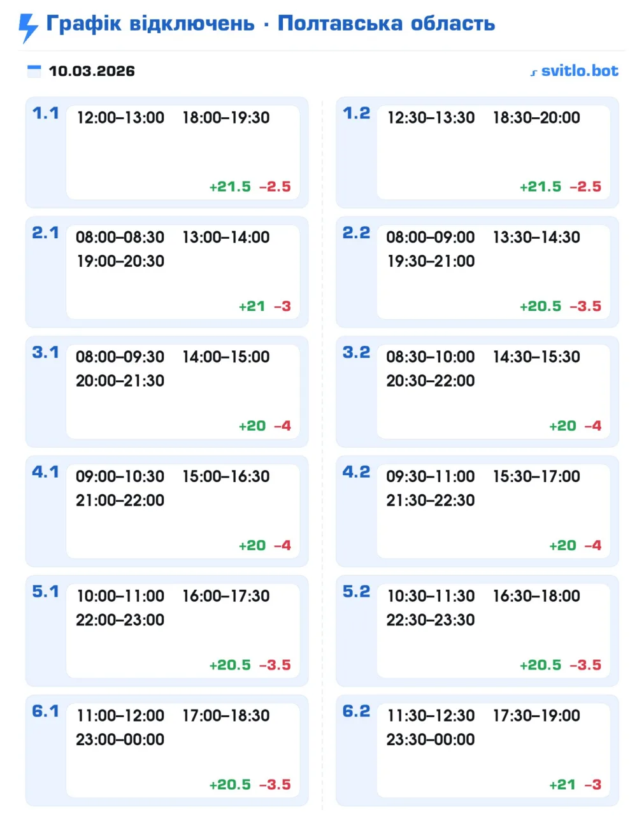This screenshot has height=828, width=644.
Task: Click the date 10.03.2026
Action: coord(92,71)
